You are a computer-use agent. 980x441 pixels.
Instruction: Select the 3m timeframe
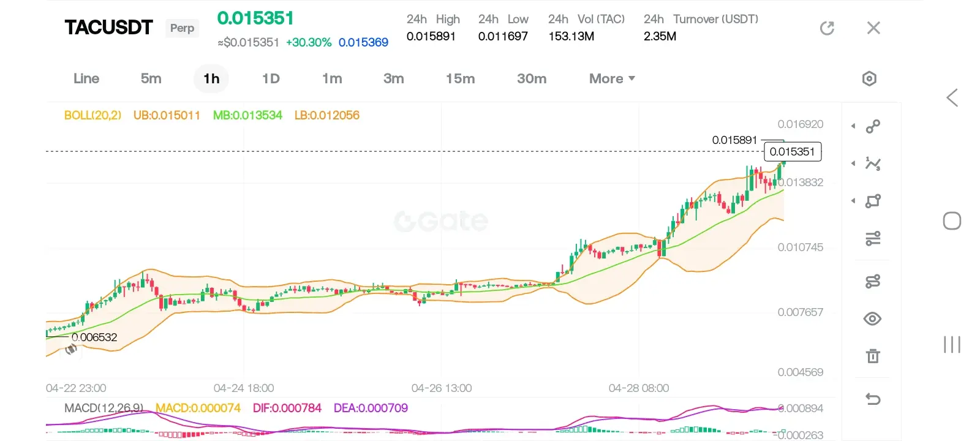[394, 78]
